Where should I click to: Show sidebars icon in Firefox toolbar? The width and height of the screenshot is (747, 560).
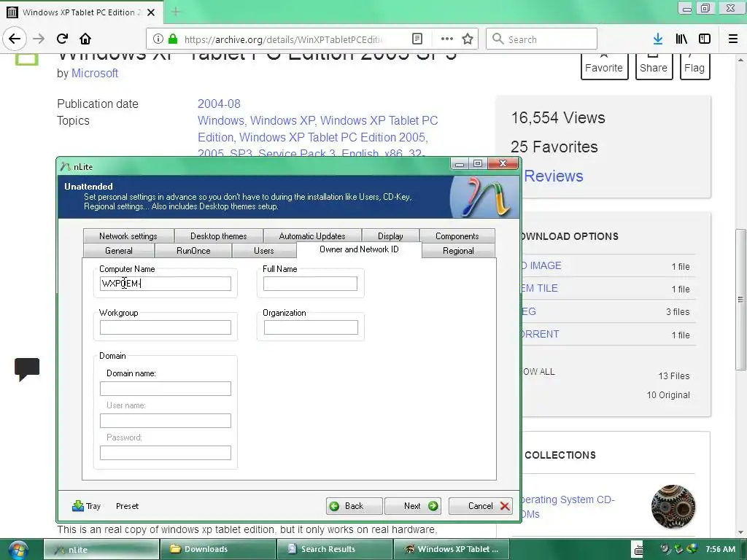tap(705, 39)
